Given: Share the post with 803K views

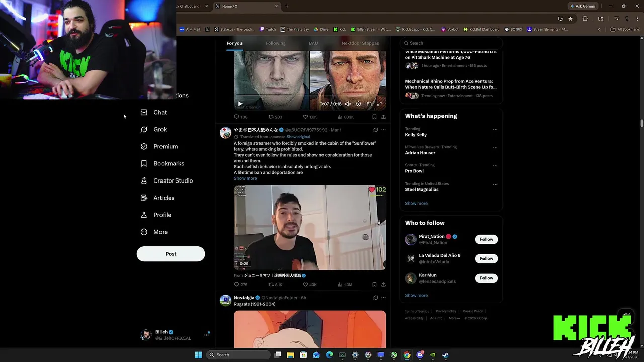Looking at the screenshot, I should [383, 117].
